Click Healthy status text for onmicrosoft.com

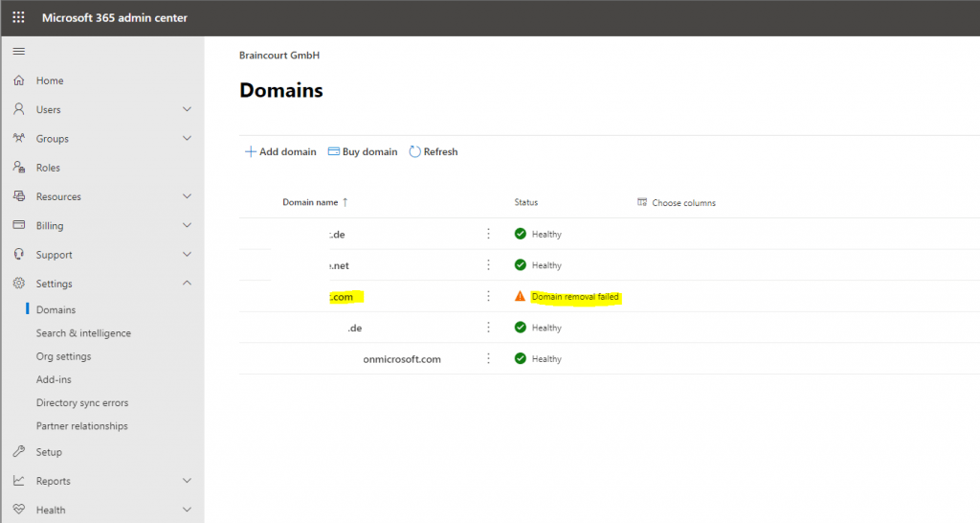pyautogui.click(x=546, y=359)
